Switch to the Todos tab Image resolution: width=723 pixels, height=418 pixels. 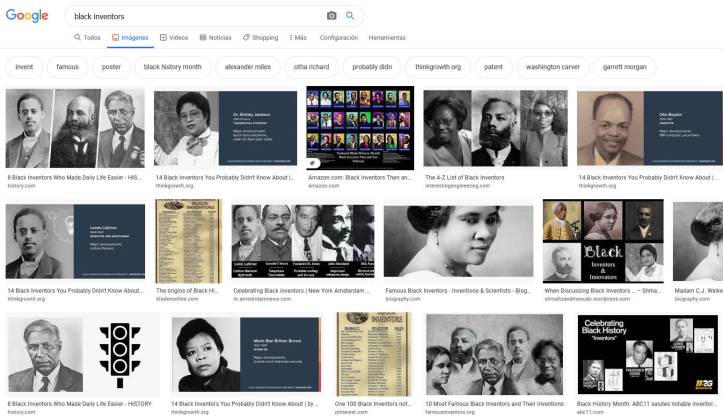pyautogui.click(x=87, y=37)
